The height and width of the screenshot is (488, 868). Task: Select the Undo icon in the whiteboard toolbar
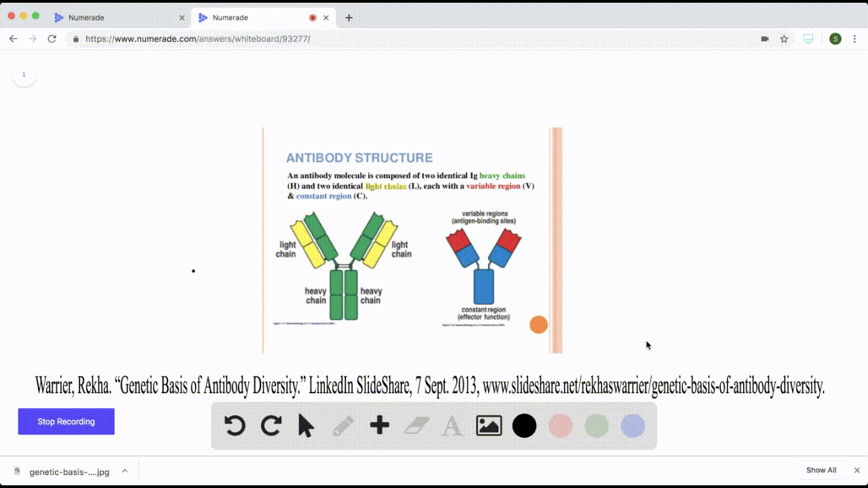point(235,426)
